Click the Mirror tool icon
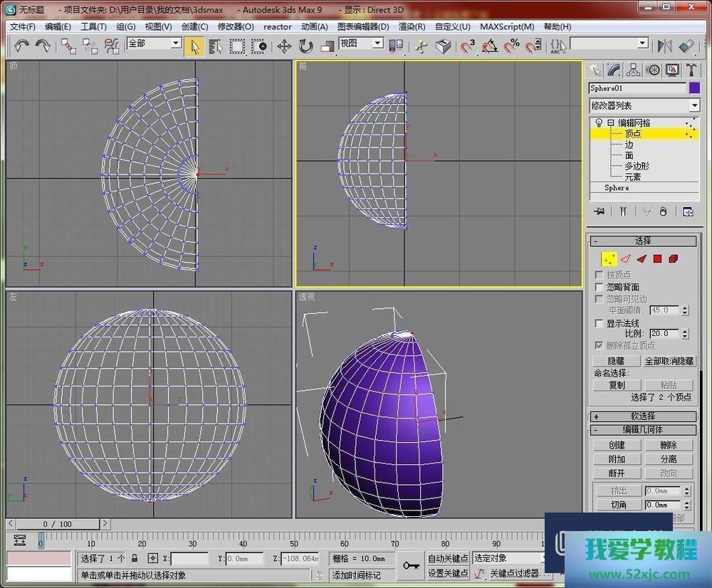Viewport: 712px width, 588px height. [x=665, y=46]
